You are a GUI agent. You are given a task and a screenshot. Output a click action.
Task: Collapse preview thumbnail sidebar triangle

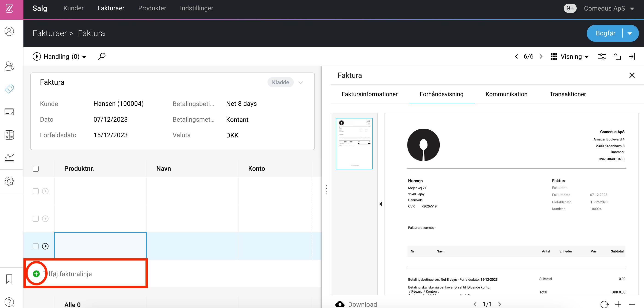[381, 204]
